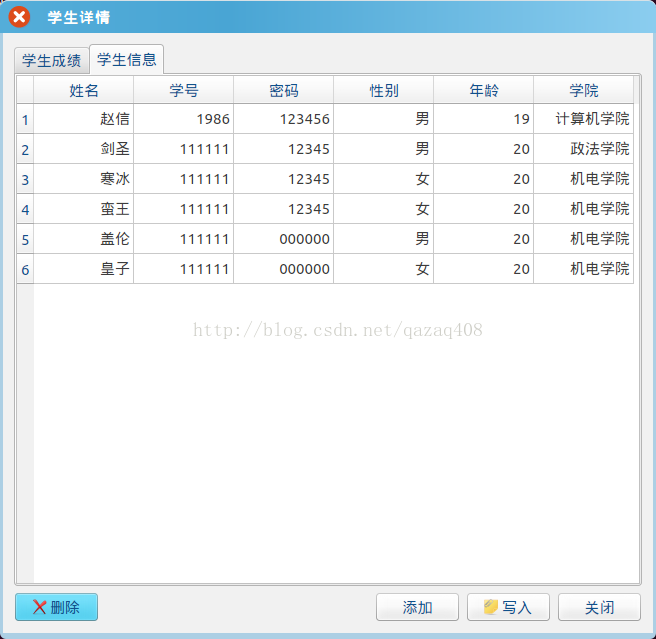This screenshot has height=639, width=656.
Task: Select row header 2
Action: click(x=25, y=149)
